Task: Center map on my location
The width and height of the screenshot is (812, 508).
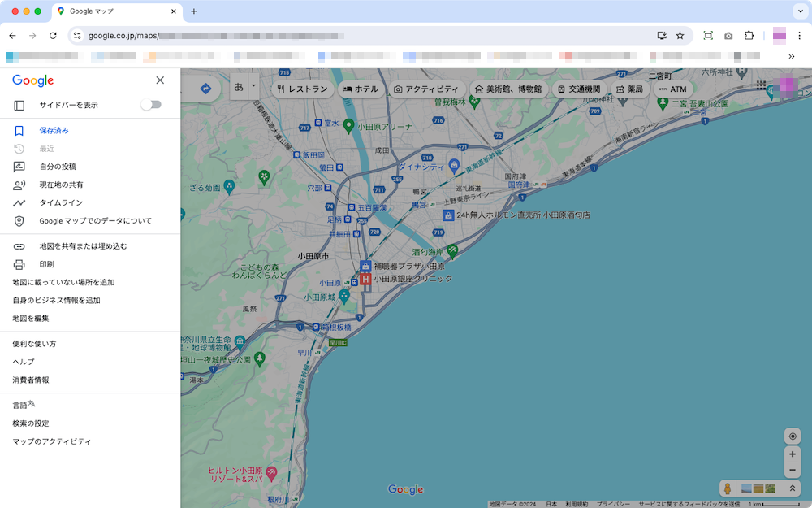Action: coord(793,436)
